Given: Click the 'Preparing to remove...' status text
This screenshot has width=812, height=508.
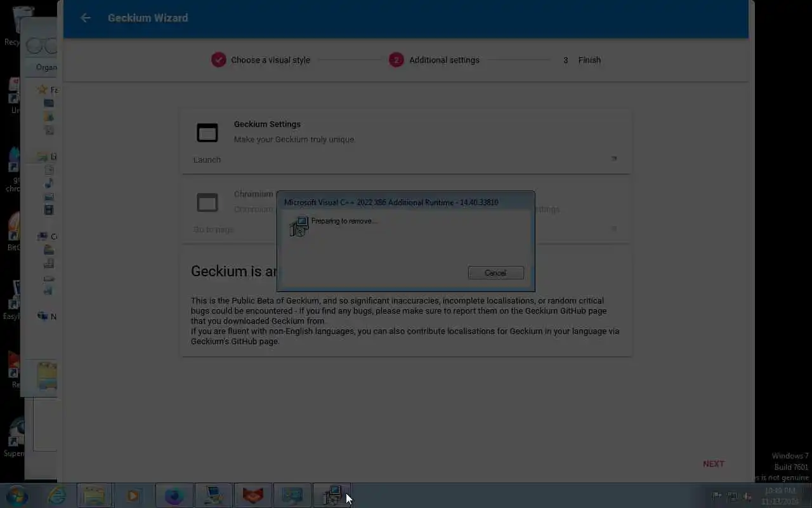Looking at the screenshot, I should tap(344, 221).
